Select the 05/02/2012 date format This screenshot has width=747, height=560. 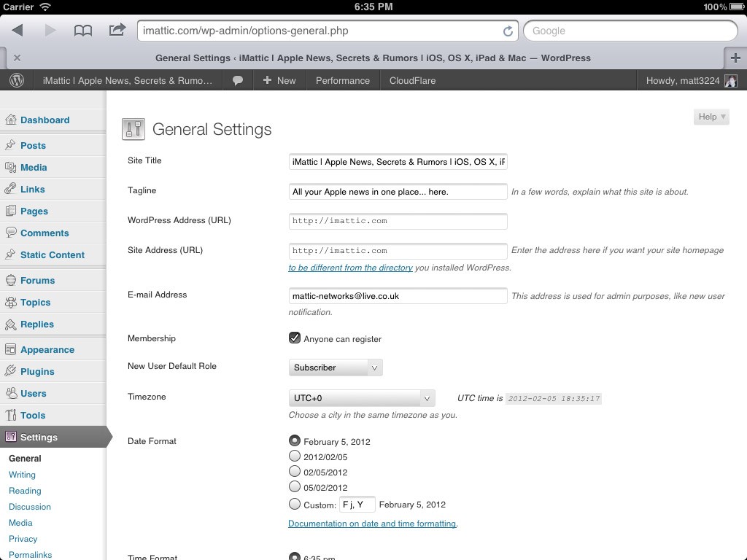[295, 486]
